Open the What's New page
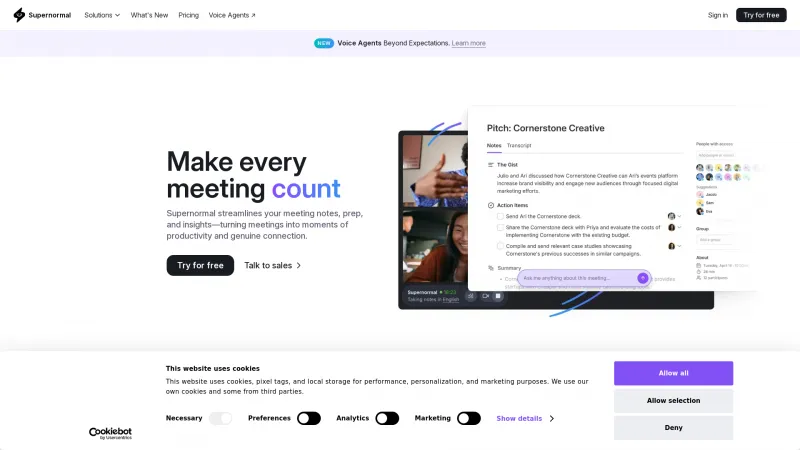This screenshot has width=800, height=450. [x=149, y=15]
